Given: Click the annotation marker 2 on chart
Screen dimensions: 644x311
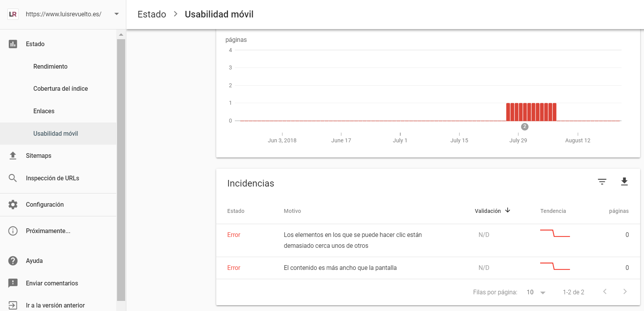Looking at the screenshot, I should coord(525,126).
